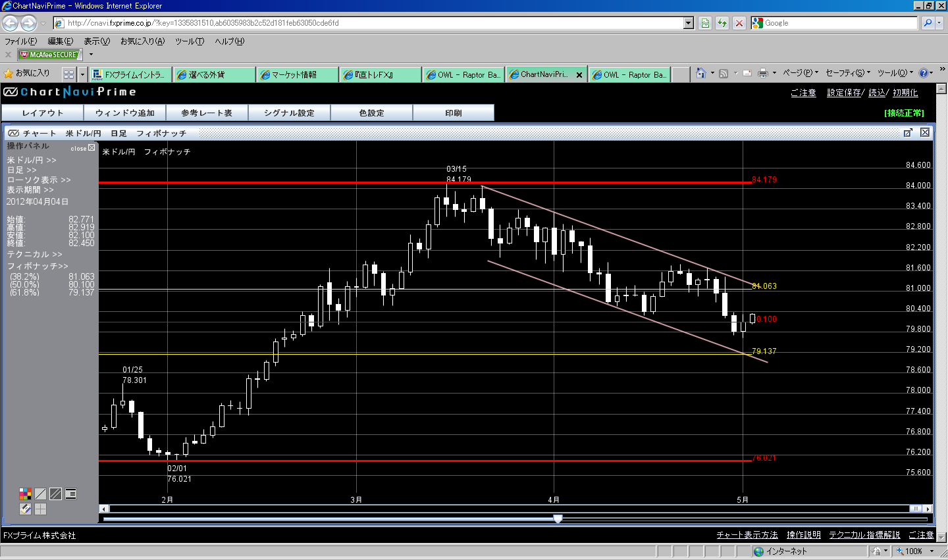Screen dimensions: 948x560
Task: Select the parallel channel line tool
Action: point(56,494)
